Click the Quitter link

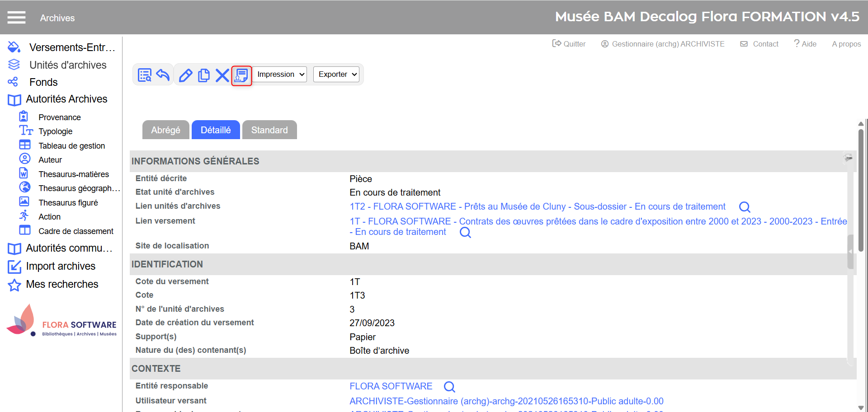(569, 44)
